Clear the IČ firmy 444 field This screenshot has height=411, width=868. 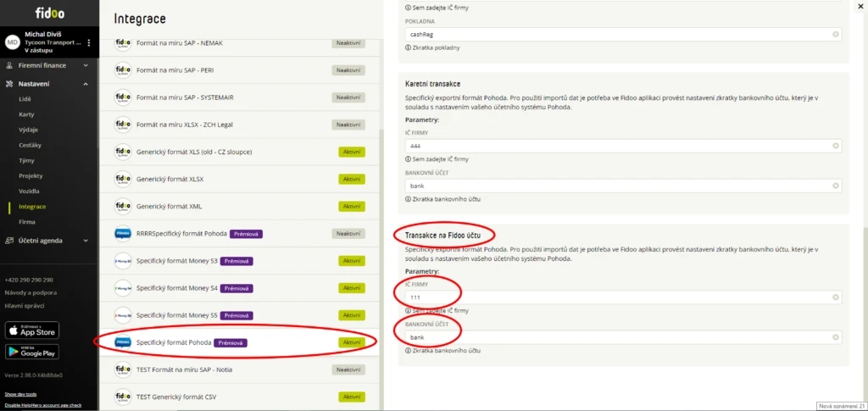click(836, 146)
